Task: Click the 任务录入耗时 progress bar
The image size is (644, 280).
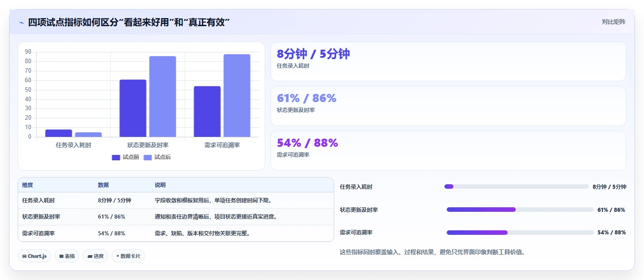Action: coord(516,187)
